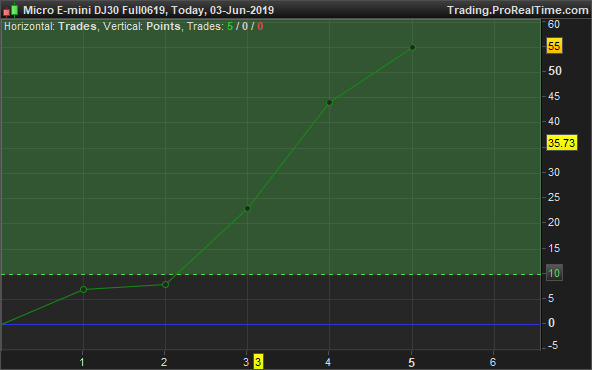This screenshot has width=592, height=370.
Task: Click the 6 label on the horizontal axis
Action: (x=493, y=362)
